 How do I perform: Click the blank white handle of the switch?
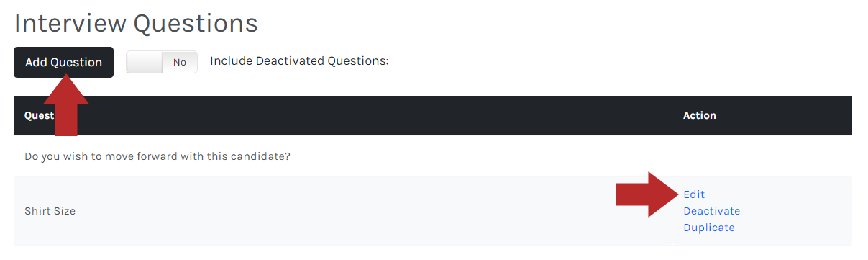coord(145,62)
